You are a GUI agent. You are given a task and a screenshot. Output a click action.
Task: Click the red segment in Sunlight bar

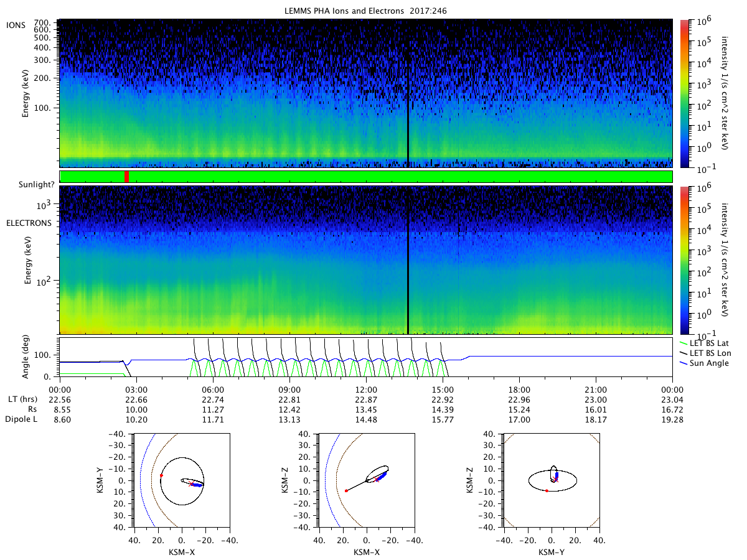click(x=127, y=177)
